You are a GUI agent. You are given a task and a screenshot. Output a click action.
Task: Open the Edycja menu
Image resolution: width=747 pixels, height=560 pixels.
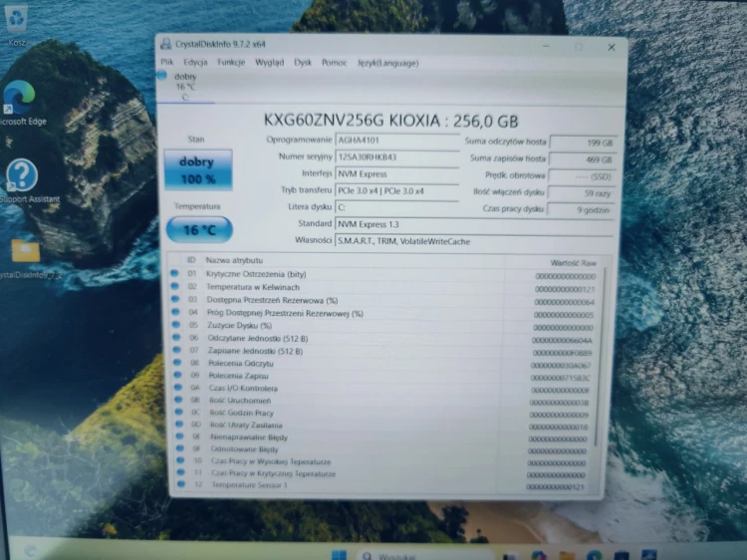(195, 63)
